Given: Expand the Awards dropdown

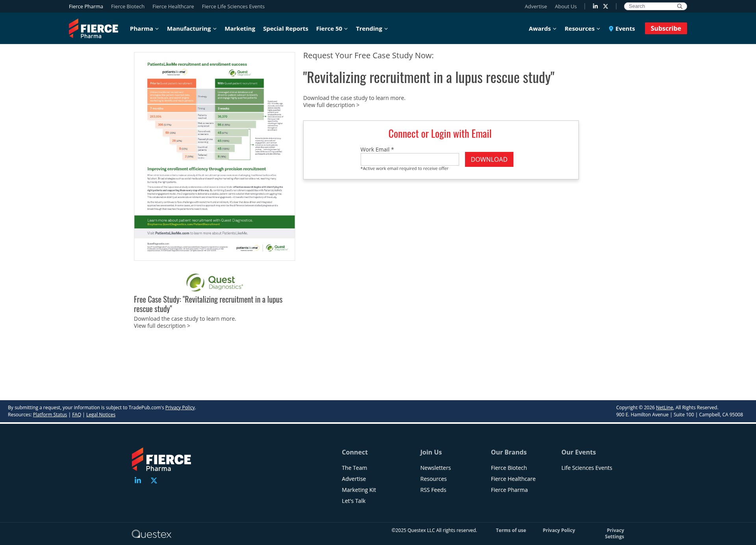Looking at the screenshot, I should [543, 29].
